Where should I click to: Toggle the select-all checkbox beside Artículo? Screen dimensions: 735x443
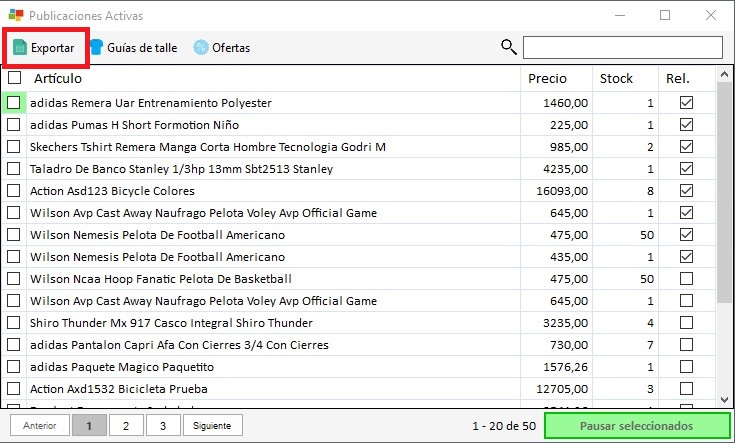[x=15, y=78]
